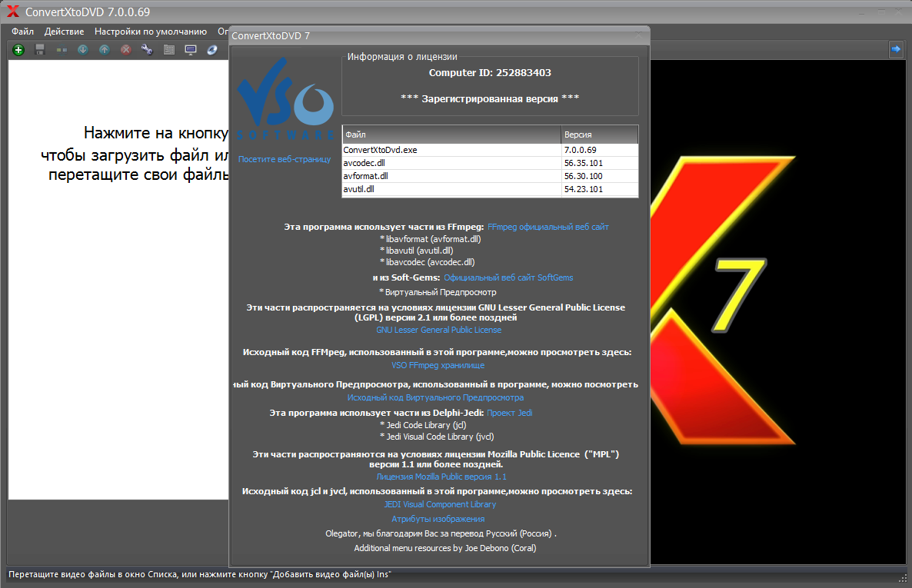
Task: Open the Атрибуты изображения link
Action: coord(438,519)
